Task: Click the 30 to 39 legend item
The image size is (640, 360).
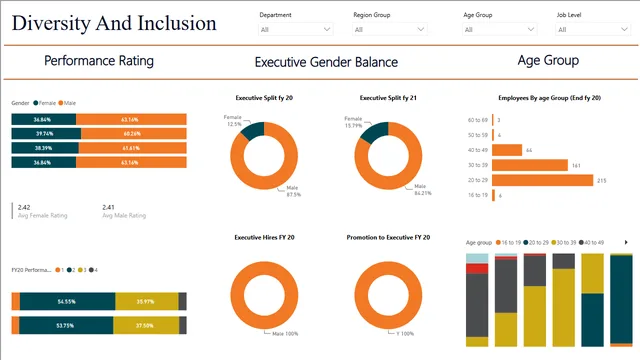Action: click(563, 242)
